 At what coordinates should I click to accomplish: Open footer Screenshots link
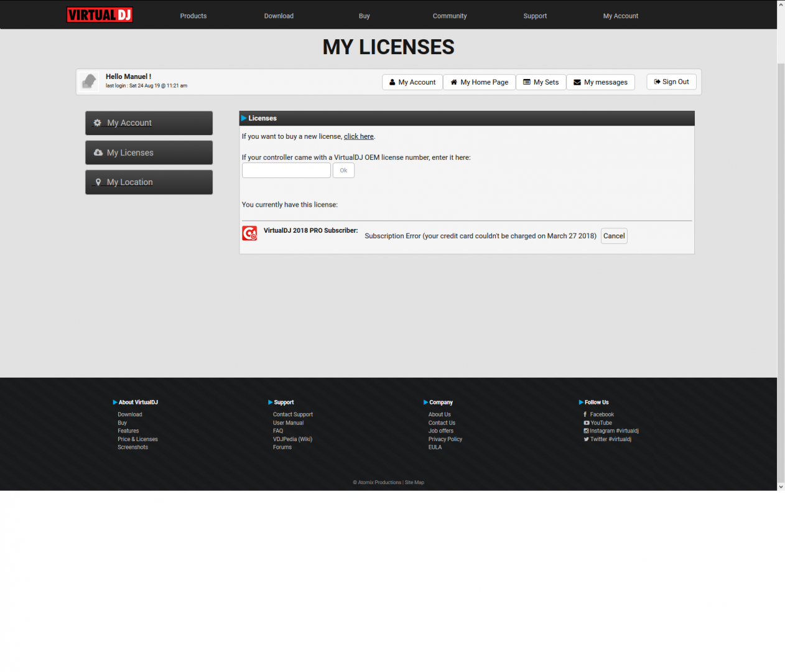(x=133, y=447)
